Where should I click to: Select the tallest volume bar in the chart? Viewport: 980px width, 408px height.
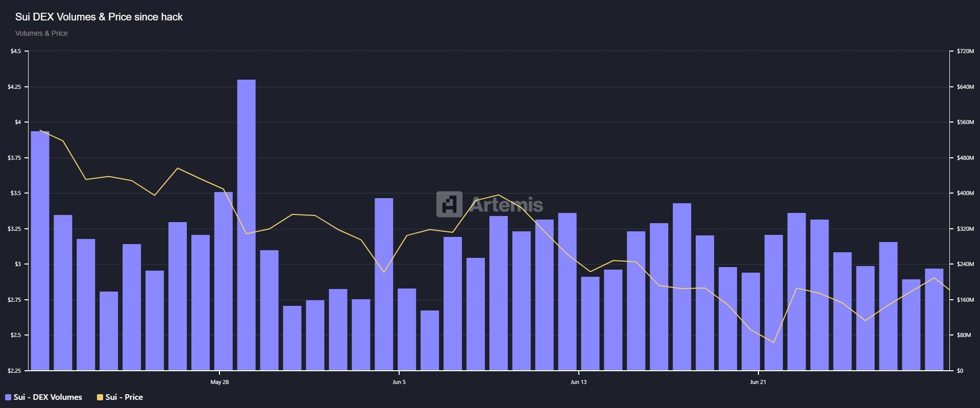point(247,225)
